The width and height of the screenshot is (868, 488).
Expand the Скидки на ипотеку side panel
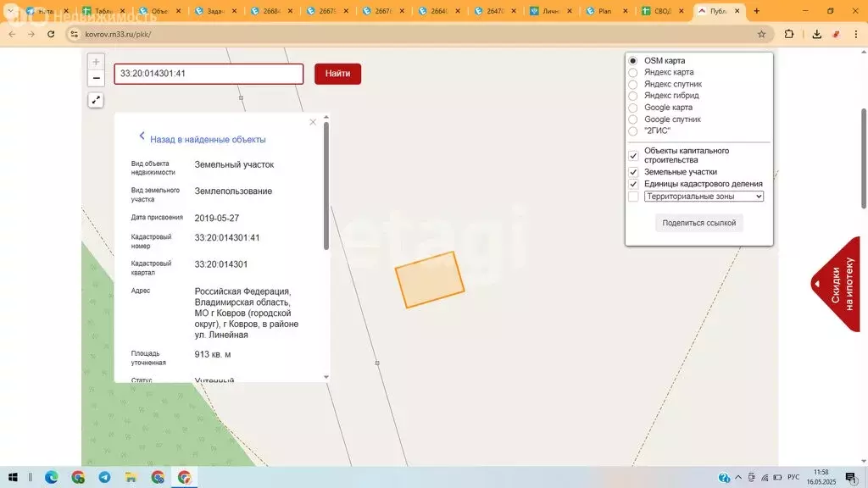coord(816,284)
